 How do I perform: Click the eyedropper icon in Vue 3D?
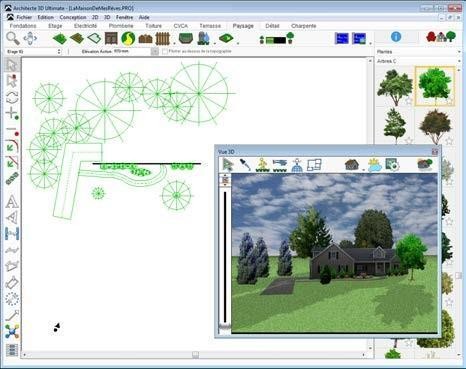245,165
